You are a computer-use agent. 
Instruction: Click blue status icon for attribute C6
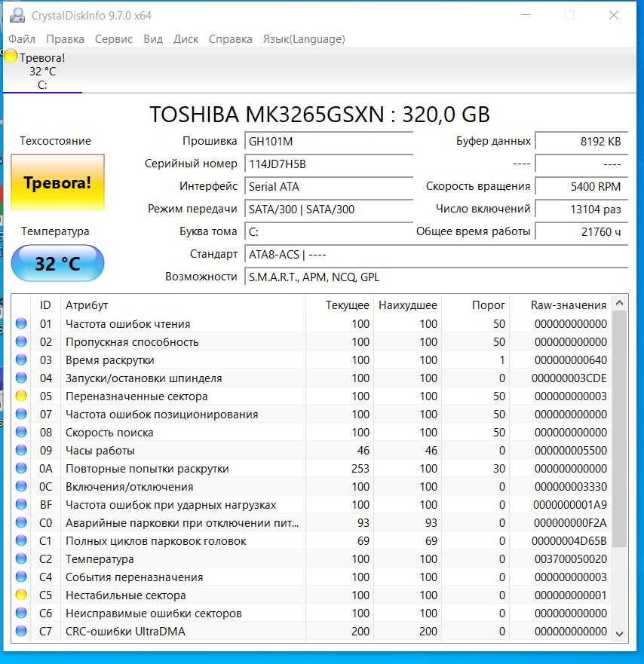(21, 614)
